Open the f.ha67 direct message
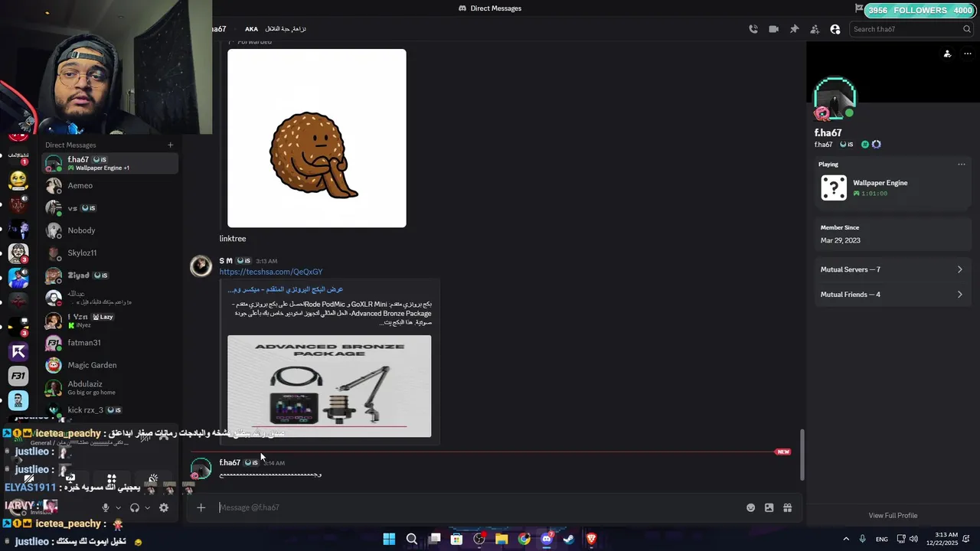 point(109,163)
